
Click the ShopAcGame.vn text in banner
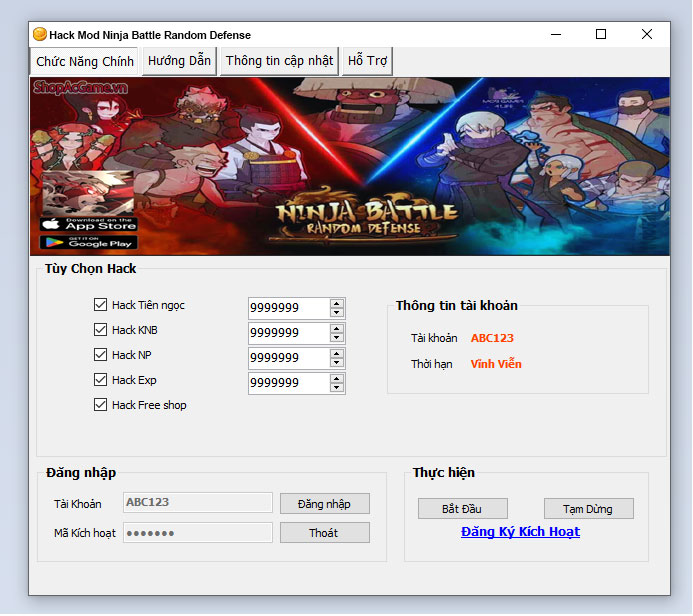[80, 87]
